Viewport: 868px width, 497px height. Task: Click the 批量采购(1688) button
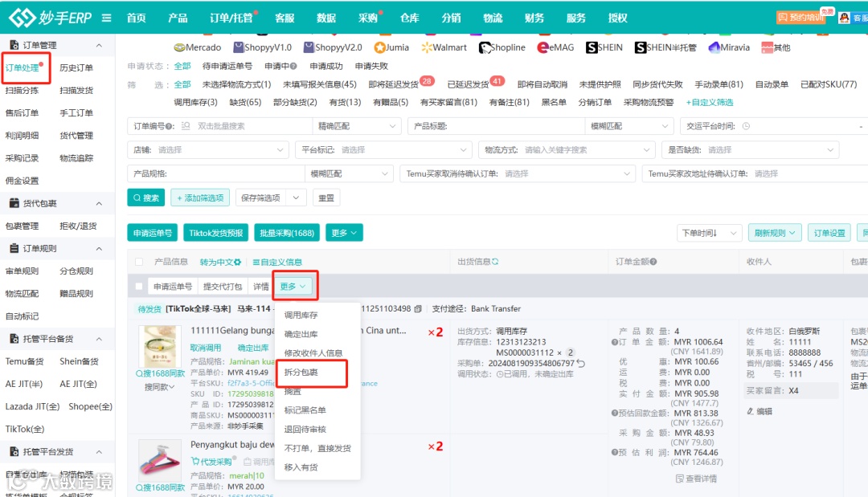pyautogui.click(x=287, y=233)
